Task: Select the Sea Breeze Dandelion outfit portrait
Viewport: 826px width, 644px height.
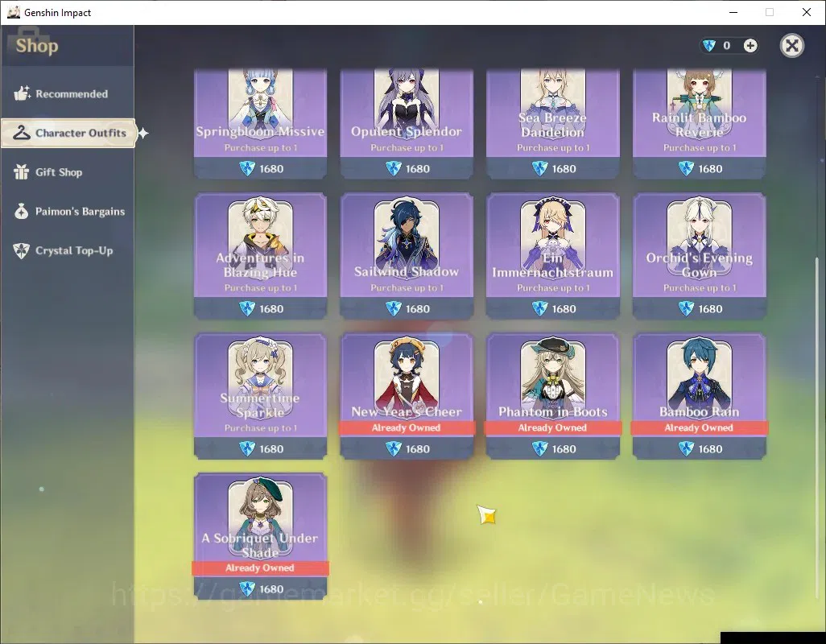Action: pos(552,100)
